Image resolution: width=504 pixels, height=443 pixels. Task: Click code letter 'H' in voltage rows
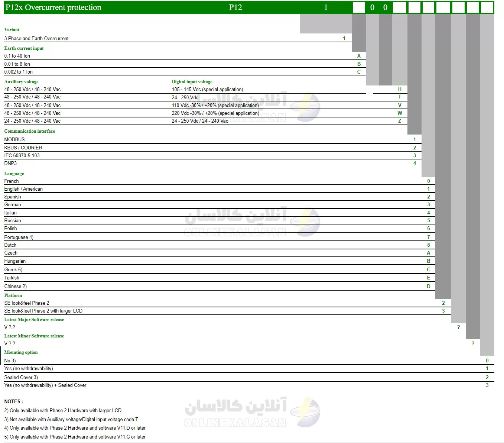click(400, 89)
